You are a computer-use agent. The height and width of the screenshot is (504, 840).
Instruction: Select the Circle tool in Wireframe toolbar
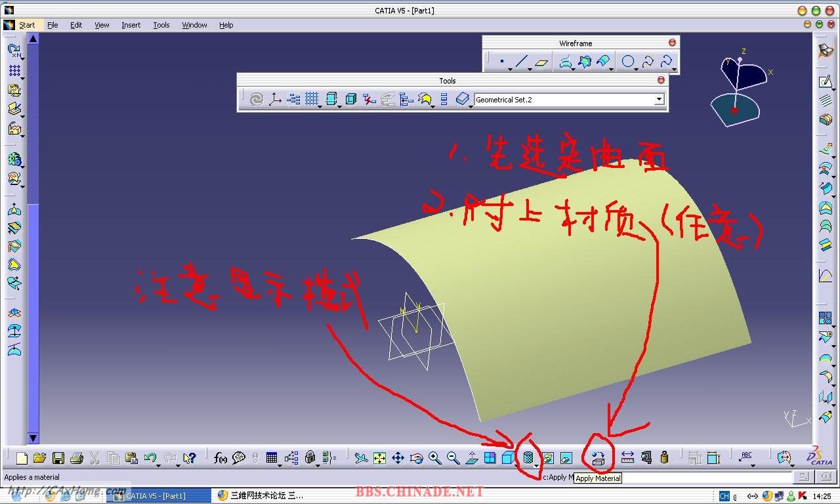point(628,62)
